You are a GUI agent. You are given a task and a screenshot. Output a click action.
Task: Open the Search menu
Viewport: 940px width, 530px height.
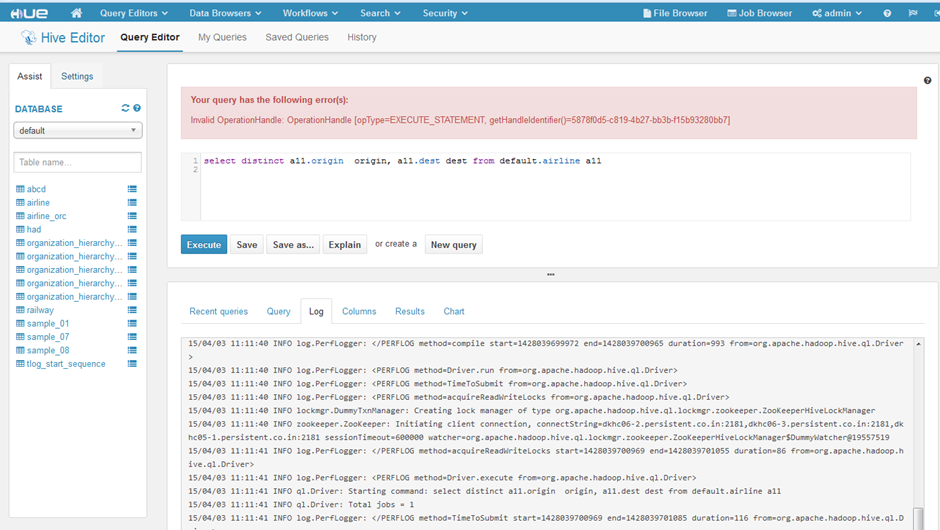pyautogui.click(x=380, y=13)
